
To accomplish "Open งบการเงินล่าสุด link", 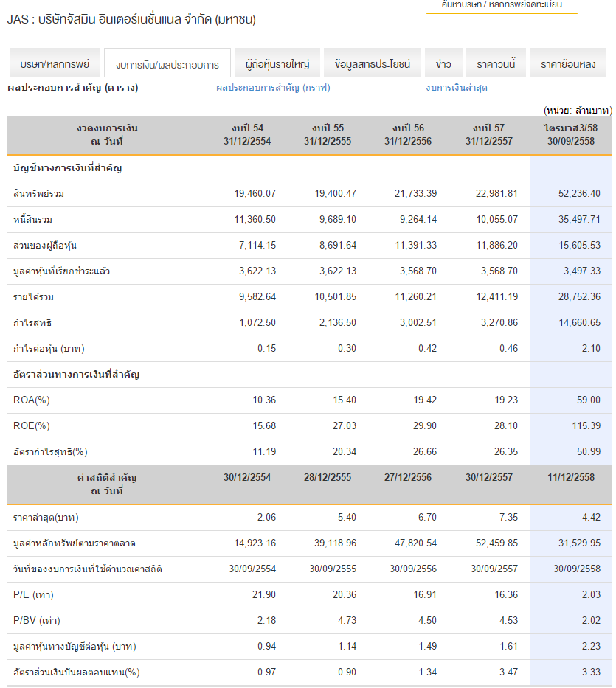I will coord(457,88).
